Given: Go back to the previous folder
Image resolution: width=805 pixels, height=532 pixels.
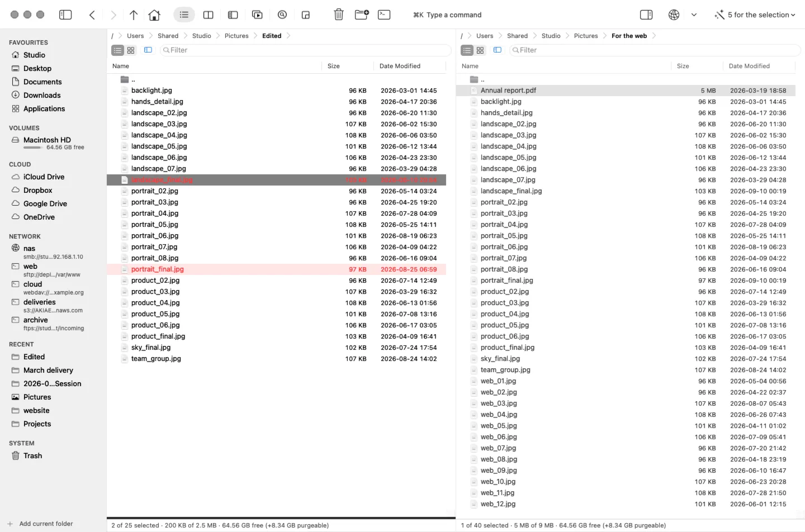Looking at the screenshot, I should pyautogui.click(x=92, y=15).
